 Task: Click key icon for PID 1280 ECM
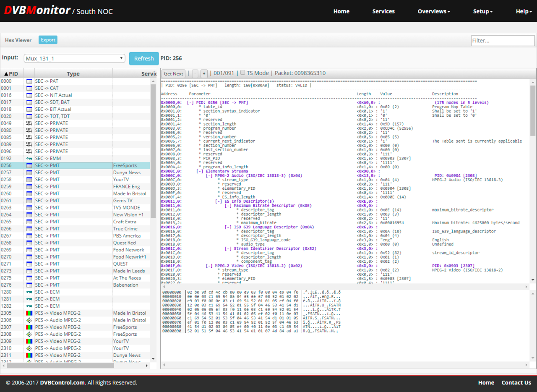[29, 292]
